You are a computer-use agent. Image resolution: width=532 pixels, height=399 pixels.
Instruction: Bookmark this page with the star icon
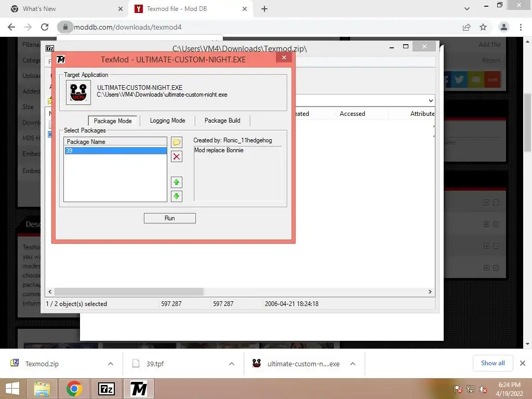[x=483, y=27]
